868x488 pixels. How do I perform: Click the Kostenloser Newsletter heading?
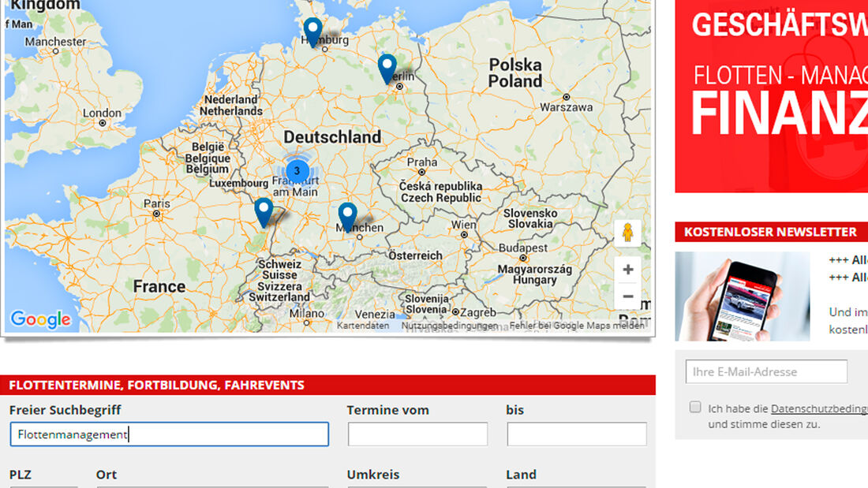770,232
